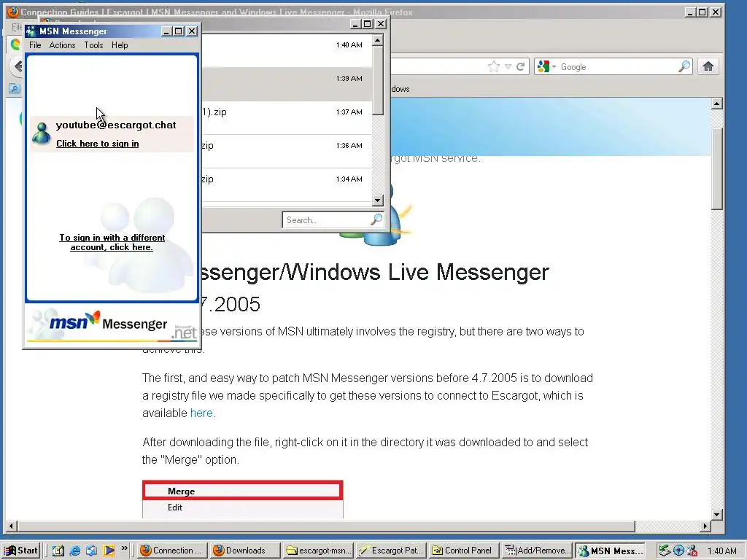Open the Tools menu in MSN Messenger
The width and height of the screenshot is (747, 560).
[x=94, y=45]
